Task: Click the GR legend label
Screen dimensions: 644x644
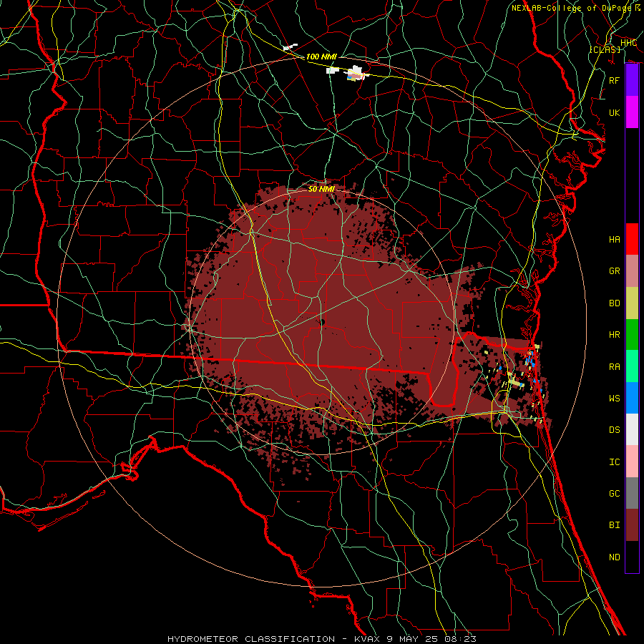Action: pos(614,271)
